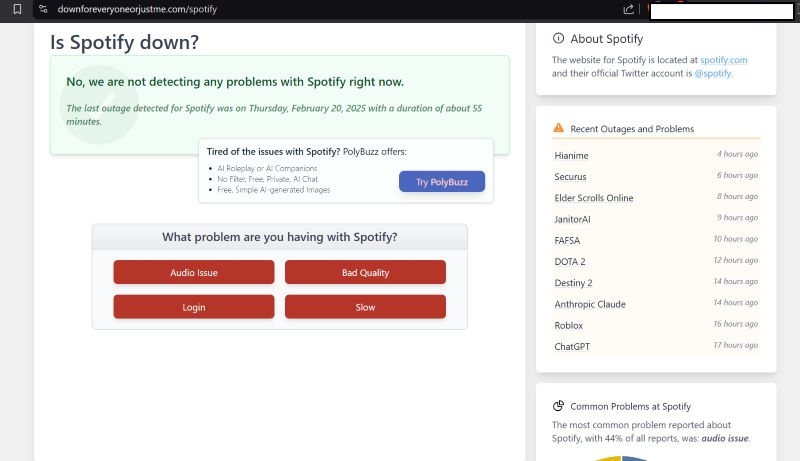
Task: Open FAFSA outage entry
Action: pos(567,240)
